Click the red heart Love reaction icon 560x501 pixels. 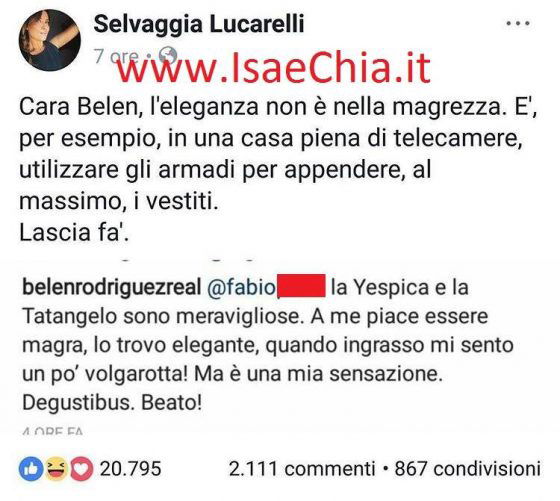click(x=81, y=469)
